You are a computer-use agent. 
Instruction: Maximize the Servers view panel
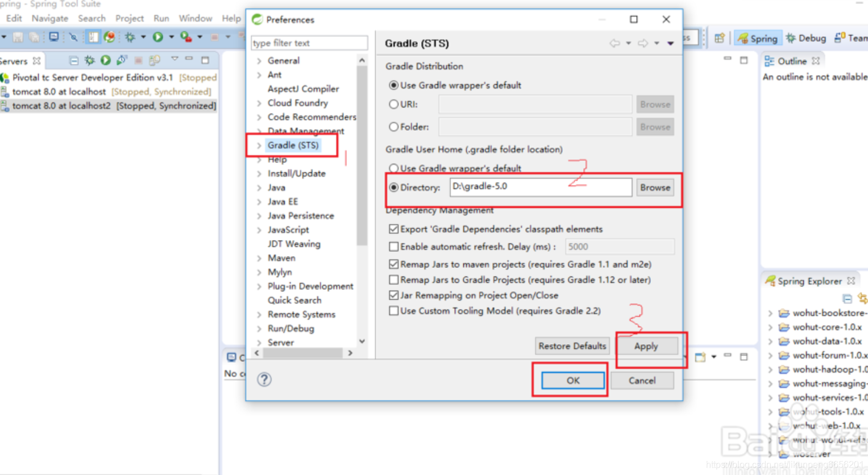tap(205, 60)
